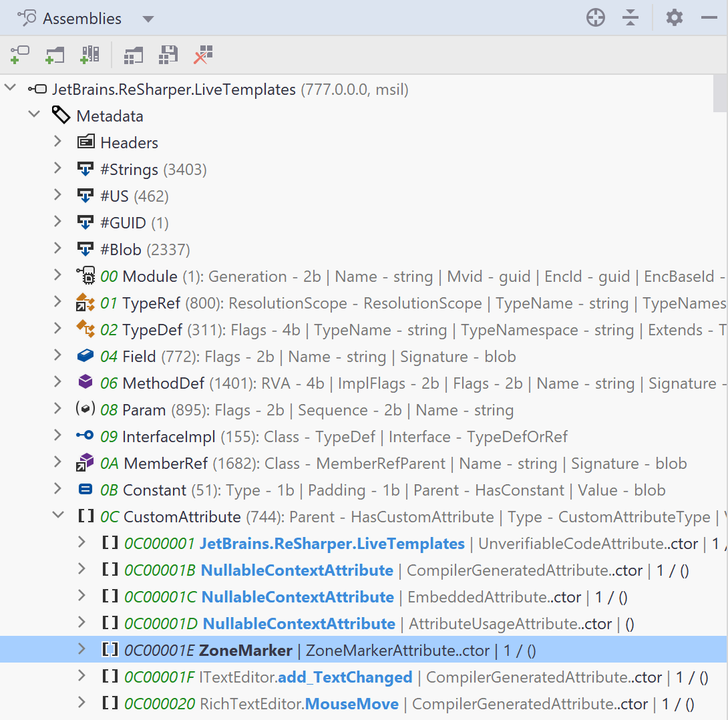Click the locate-in-tree crosshair icon
This screenshot has height=720, width=728.
[x=595, y=18]
